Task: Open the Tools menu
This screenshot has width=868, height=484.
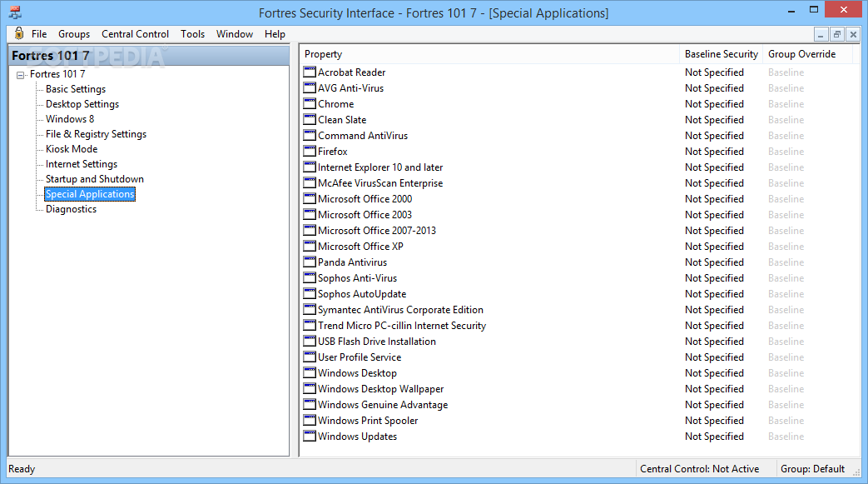Action: pos(192,34)
